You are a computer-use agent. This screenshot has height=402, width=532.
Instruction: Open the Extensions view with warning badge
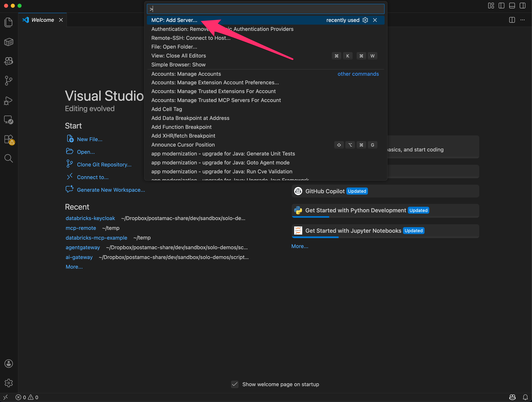click(9, 139)
